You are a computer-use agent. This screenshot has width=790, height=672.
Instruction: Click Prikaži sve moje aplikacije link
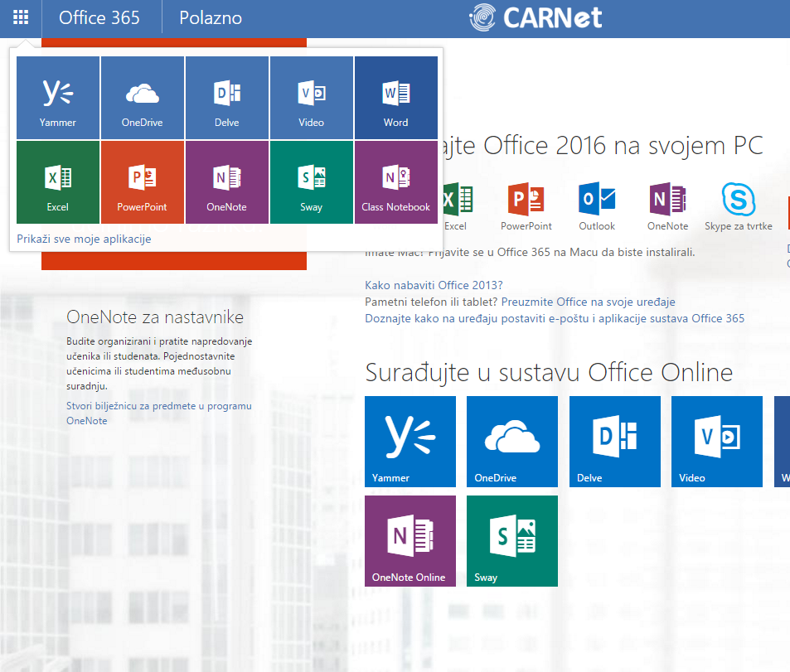pos(84,239)
